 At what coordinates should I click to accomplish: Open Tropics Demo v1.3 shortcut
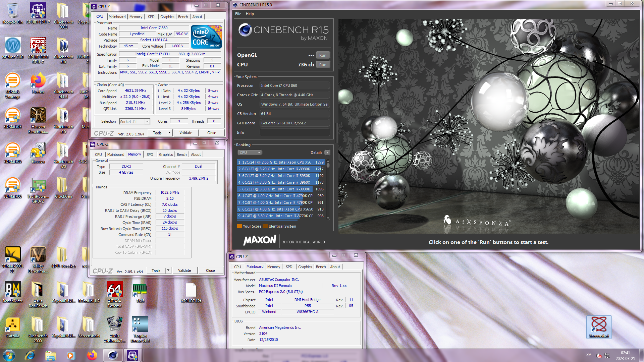click(140, 330)
